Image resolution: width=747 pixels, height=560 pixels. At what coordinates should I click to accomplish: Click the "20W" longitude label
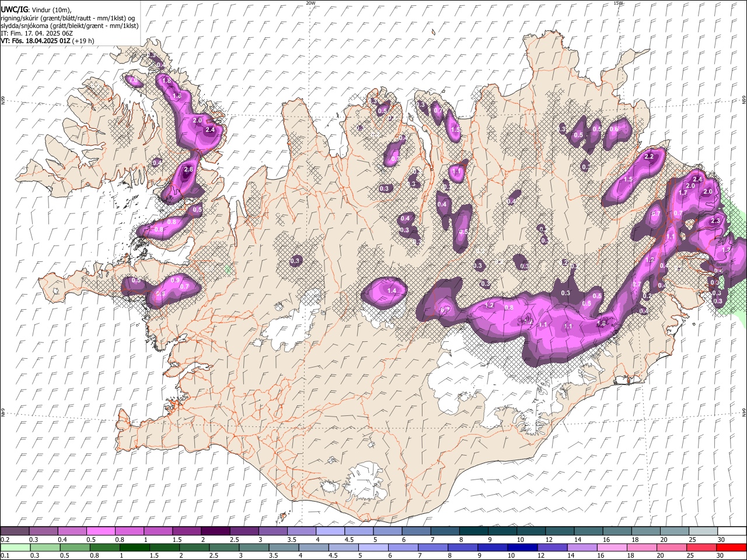click(x=310, y=3)
